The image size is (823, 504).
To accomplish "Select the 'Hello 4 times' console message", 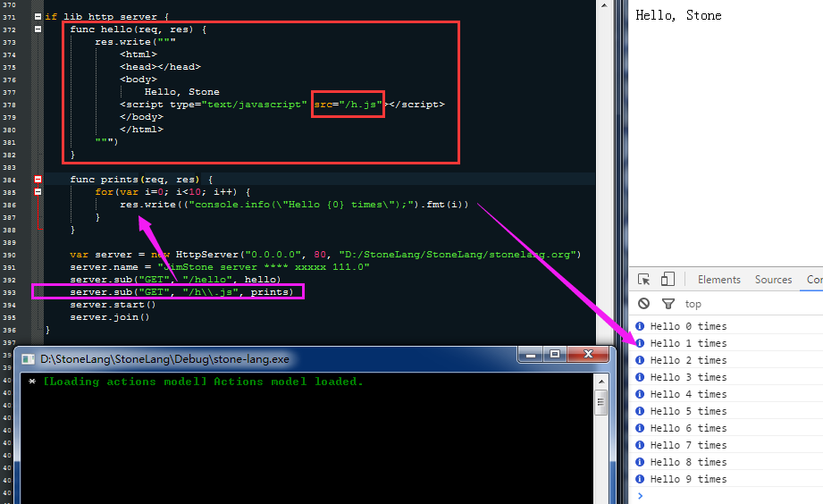I will (x=688, y=394).
